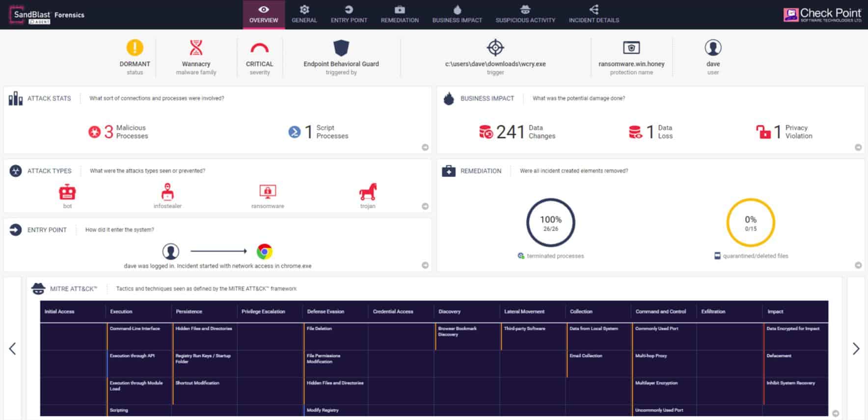Click the Check Point logo
This screenshot has height=420, width=868.
[x=822, y=15]
